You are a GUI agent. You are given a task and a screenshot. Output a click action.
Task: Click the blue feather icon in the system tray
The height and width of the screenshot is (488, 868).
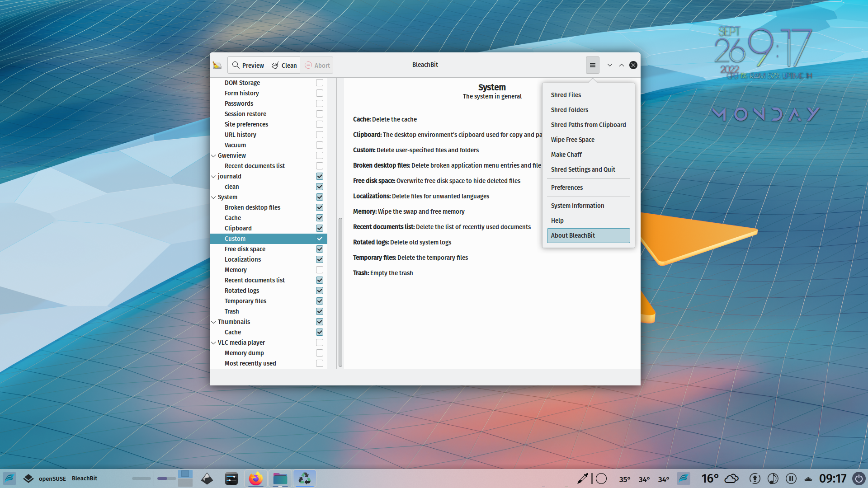[x=684, y=479]
